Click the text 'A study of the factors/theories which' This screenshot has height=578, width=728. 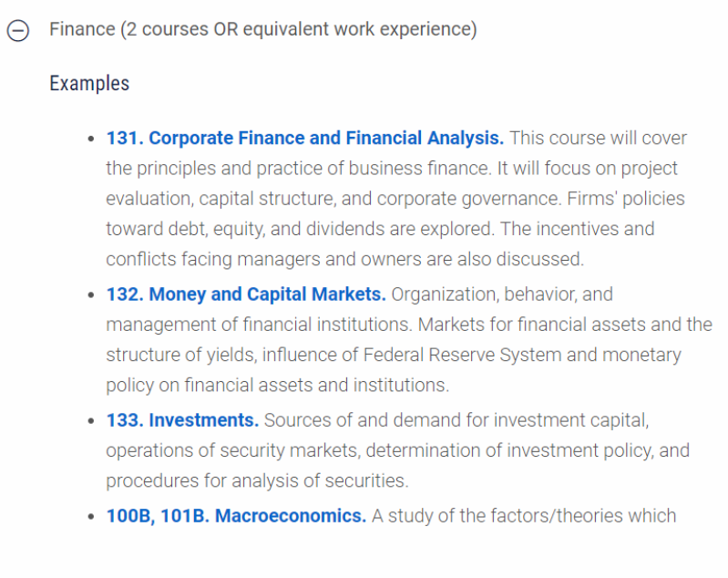[524, 516]
